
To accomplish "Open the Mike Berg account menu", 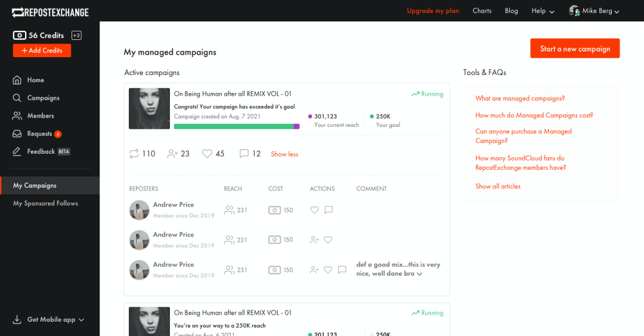I will [594, 11].
